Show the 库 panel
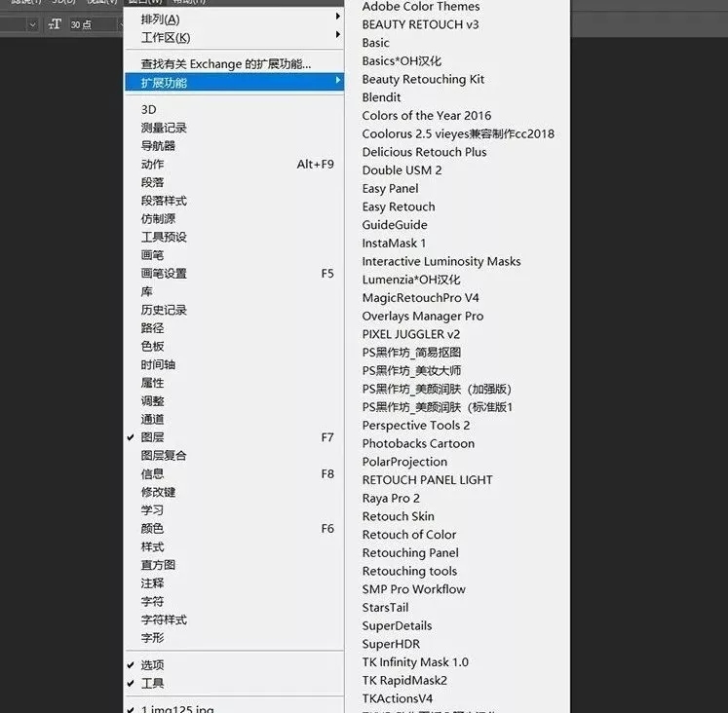728x713 pixels. [235, 291]
